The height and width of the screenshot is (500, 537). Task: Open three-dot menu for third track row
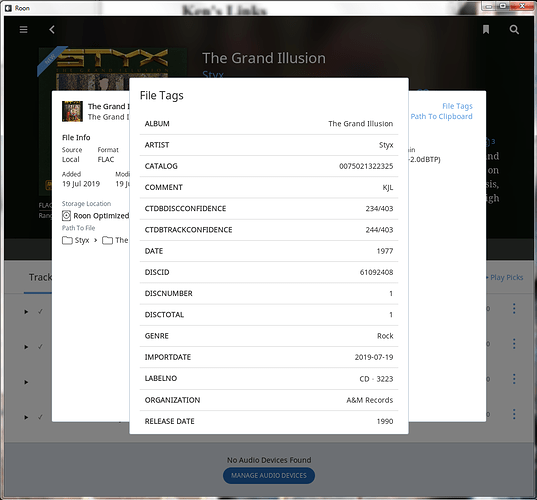(x=514, y=379)
